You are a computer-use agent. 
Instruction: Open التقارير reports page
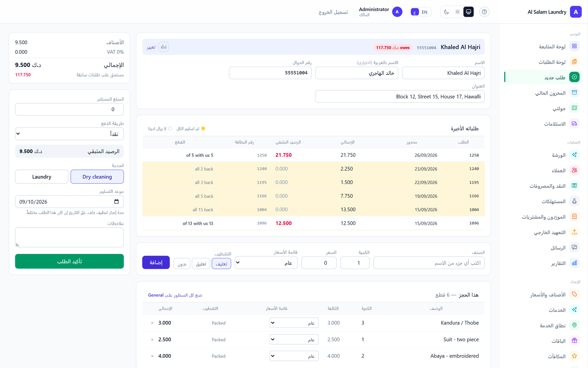[544, 263]
